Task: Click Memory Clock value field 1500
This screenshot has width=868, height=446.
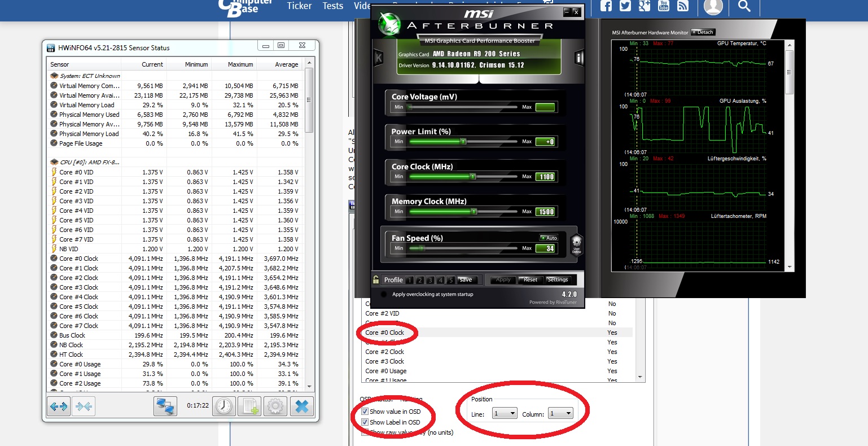Action: coord(545,212)
